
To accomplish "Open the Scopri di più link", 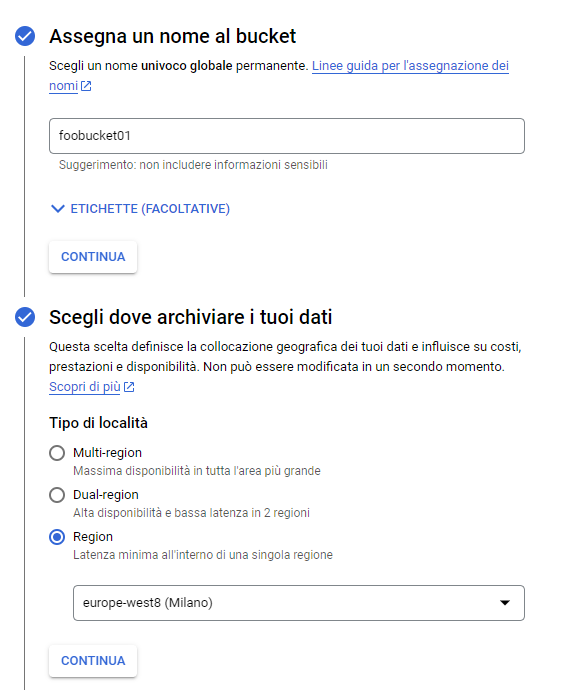I will pyautogui.click(x=85, y=387).
